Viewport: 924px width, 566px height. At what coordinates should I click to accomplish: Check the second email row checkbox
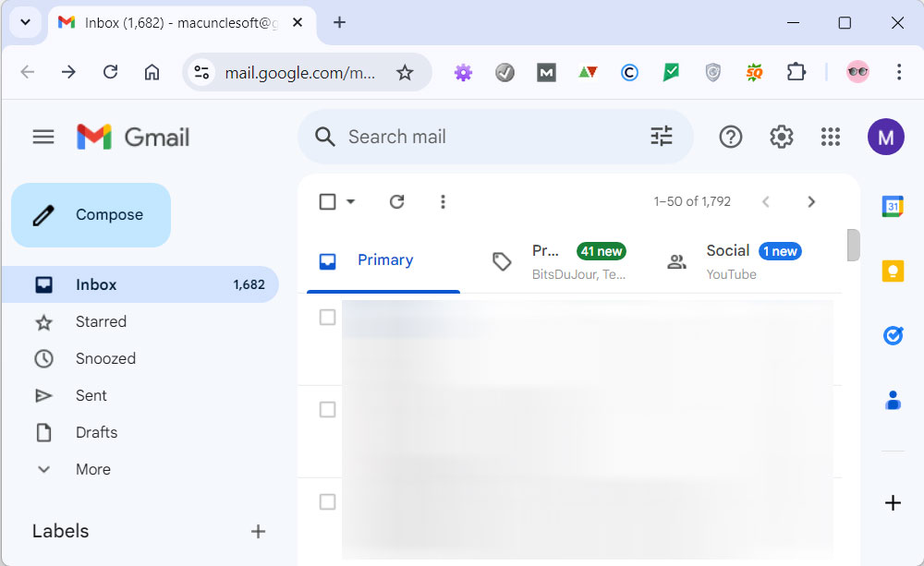pyautogui.click(x=327, y=410)
